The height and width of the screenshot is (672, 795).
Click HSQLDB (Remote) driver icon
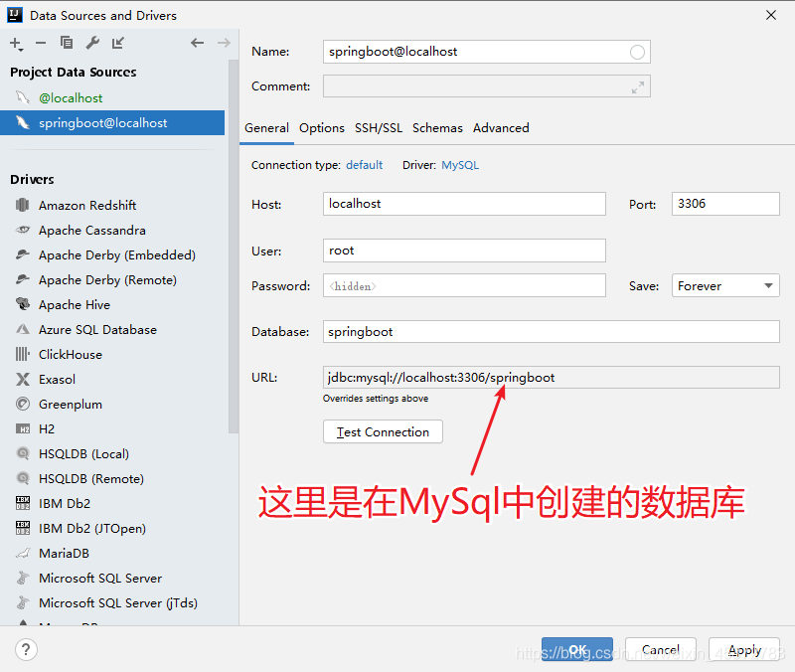coord(22,478)
